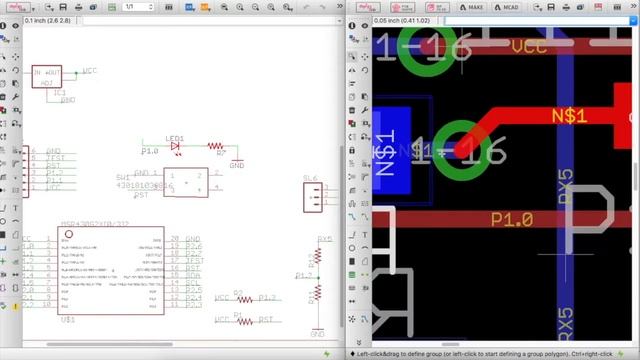Click Undo in the schematic toolbar

click(307, 7)
